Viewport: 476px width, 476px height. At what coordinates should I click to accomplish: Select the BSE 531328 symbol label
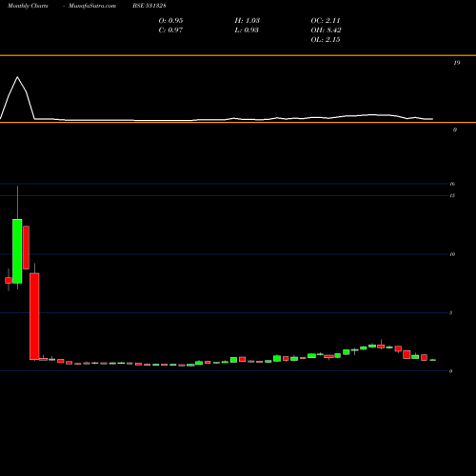[x=149, y=6]
